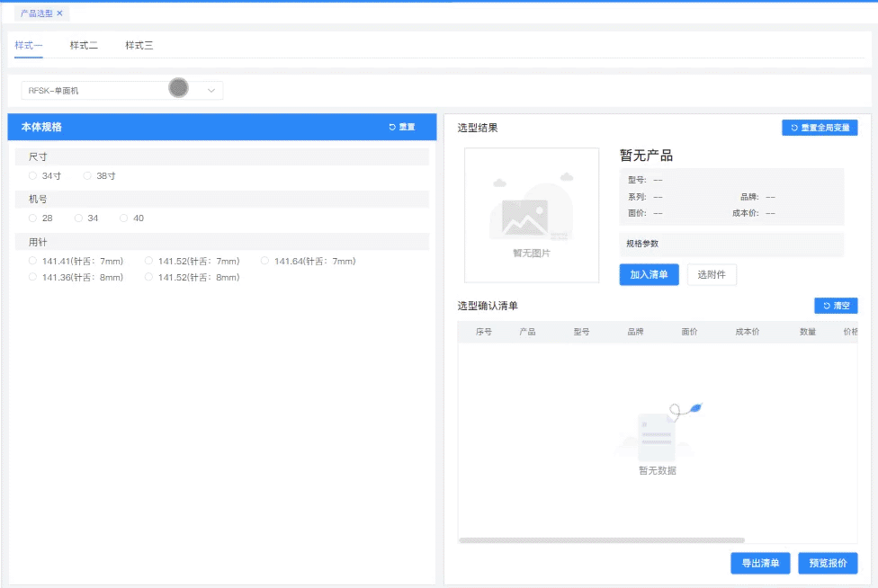Click the 序号 column header
The height and width of the screenshot is (588, 878).
pyautogui.click(x=484, y=332)
